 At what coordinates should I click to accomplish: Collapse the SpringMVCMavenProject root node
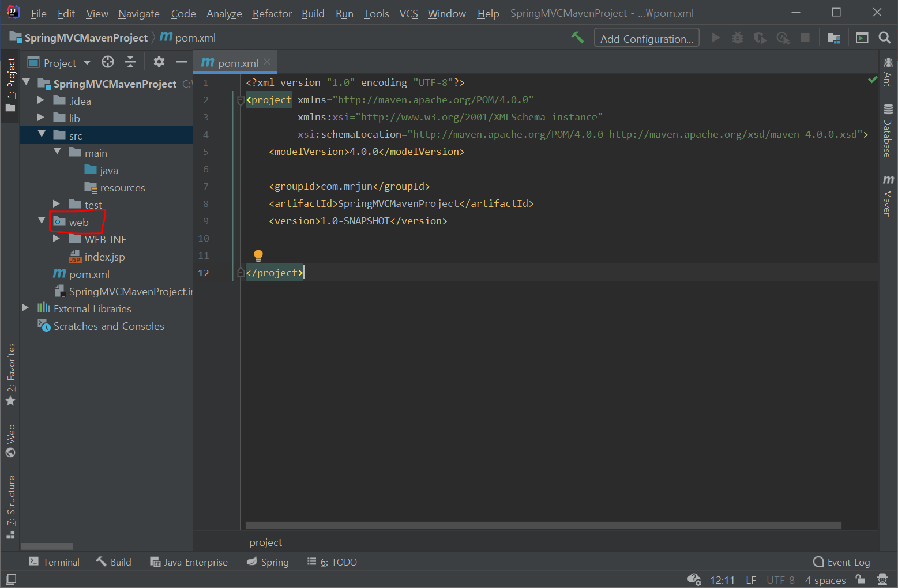coord(27,82)
